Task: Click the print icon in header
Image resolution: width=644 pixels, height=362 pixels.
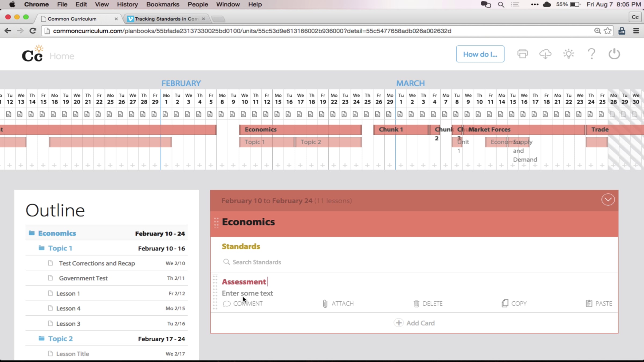Action: [x=522, y=54]
